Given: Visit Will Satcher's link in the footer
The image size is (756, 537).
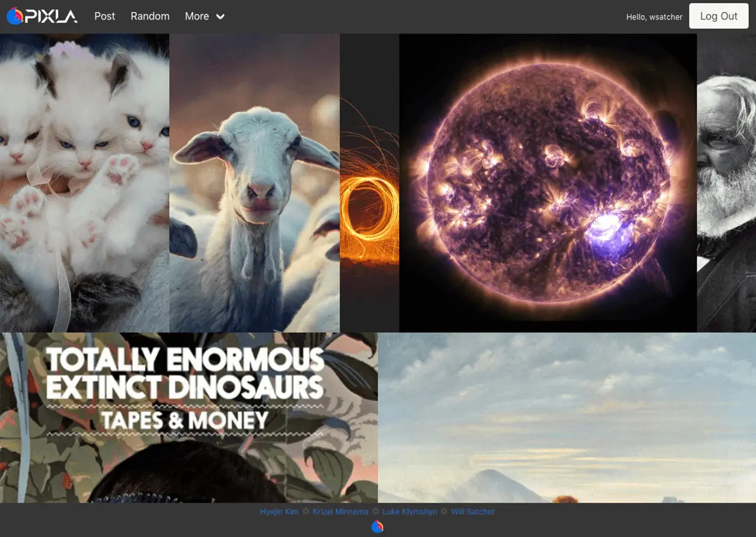Looking at the screenshot, I should point(473,512).
